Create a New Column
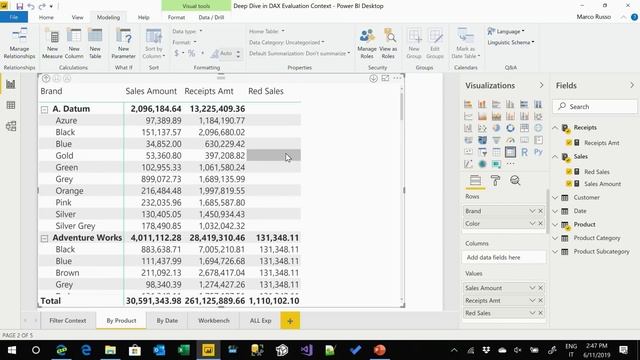 tap(74, 44)
